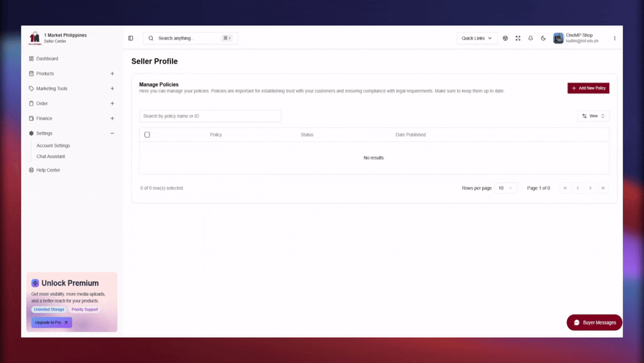
Task: Go to first page arrow
Action: (565, 188)
